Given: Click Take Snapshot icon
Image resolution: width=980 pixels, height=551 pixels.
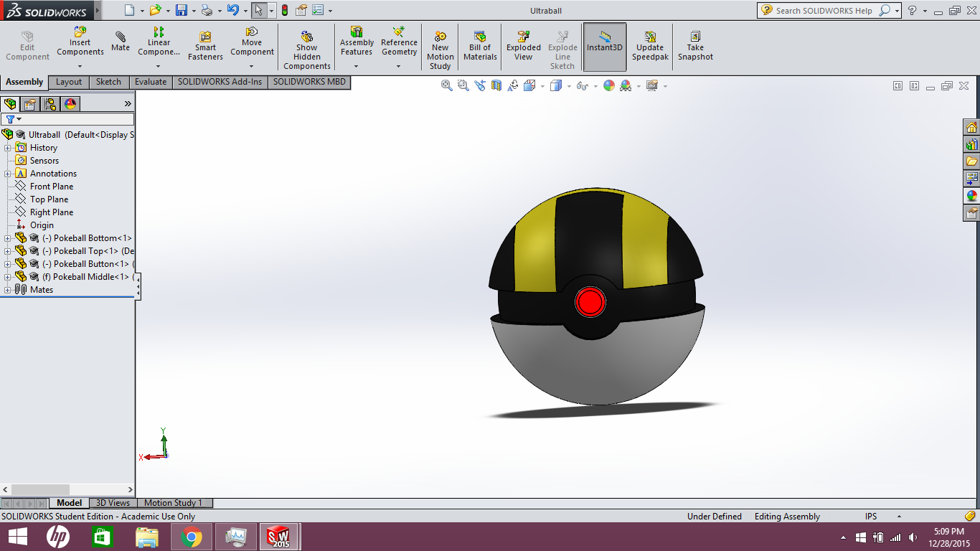Looking at the screenshot, I should coord(695,46).
